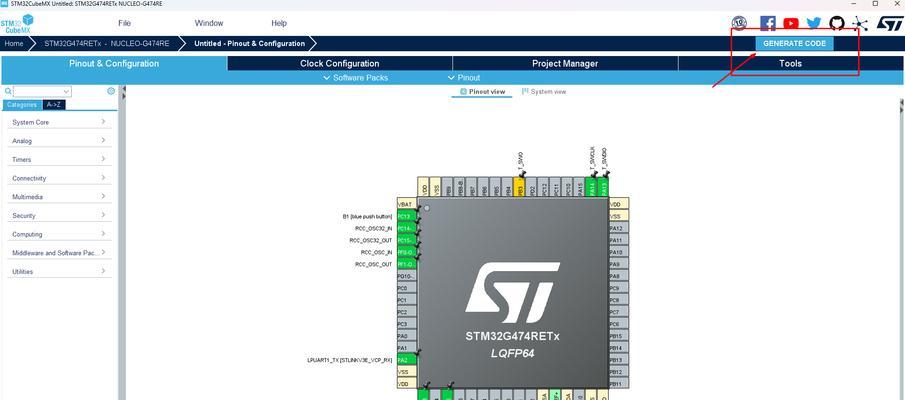Show A->Z list mode
The width and height of the screenshot is (905, 400).
click(x=54, y=104)
